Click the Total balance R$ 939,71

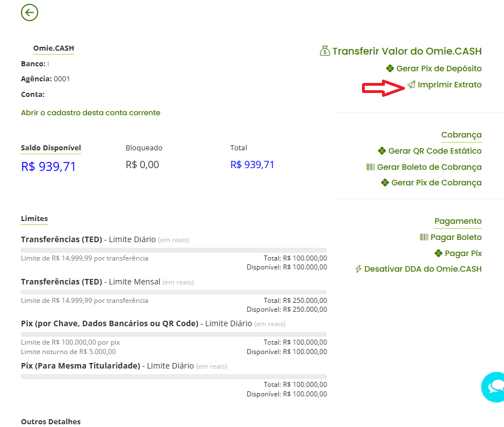pos(252,164)
